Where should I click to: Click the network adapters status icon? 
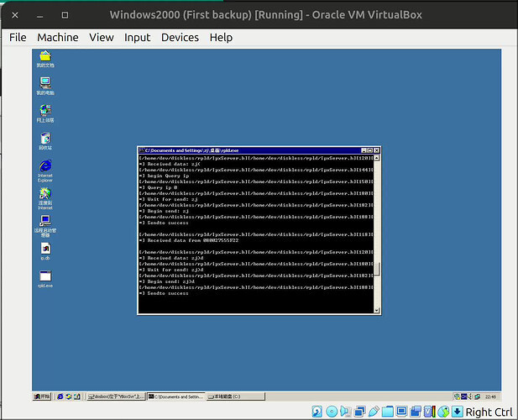[359, 412]
